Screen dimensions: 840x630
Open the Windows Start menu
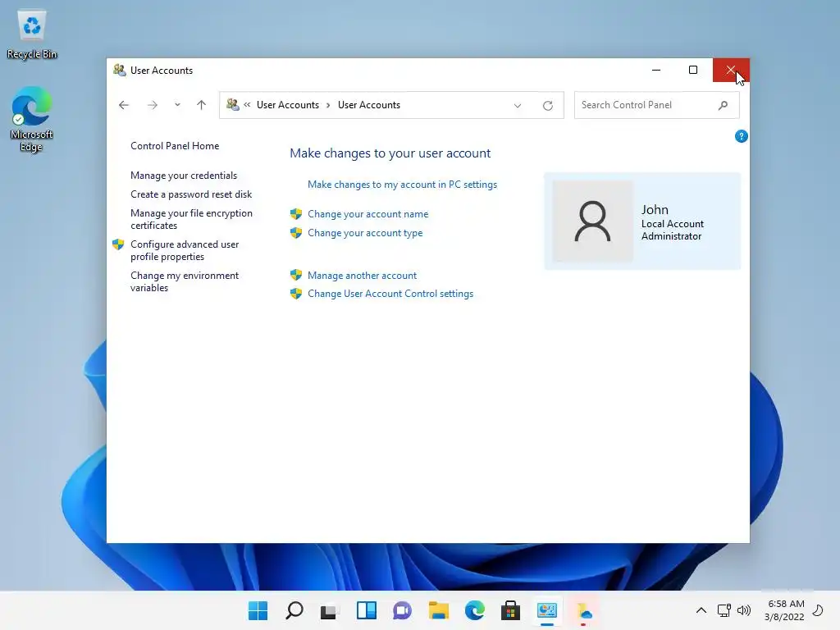tap(258, 610)
